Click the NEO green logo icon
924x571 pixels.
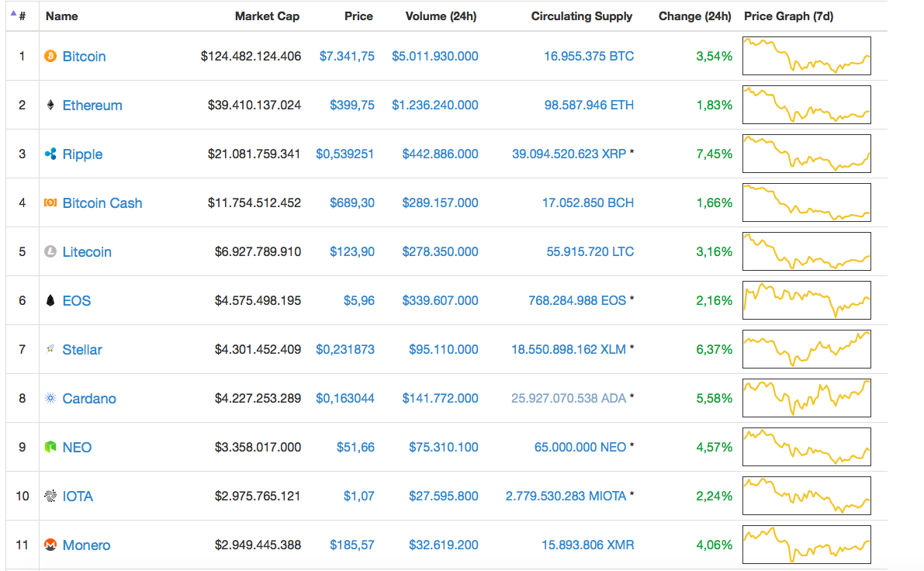(x=50, y=448)
